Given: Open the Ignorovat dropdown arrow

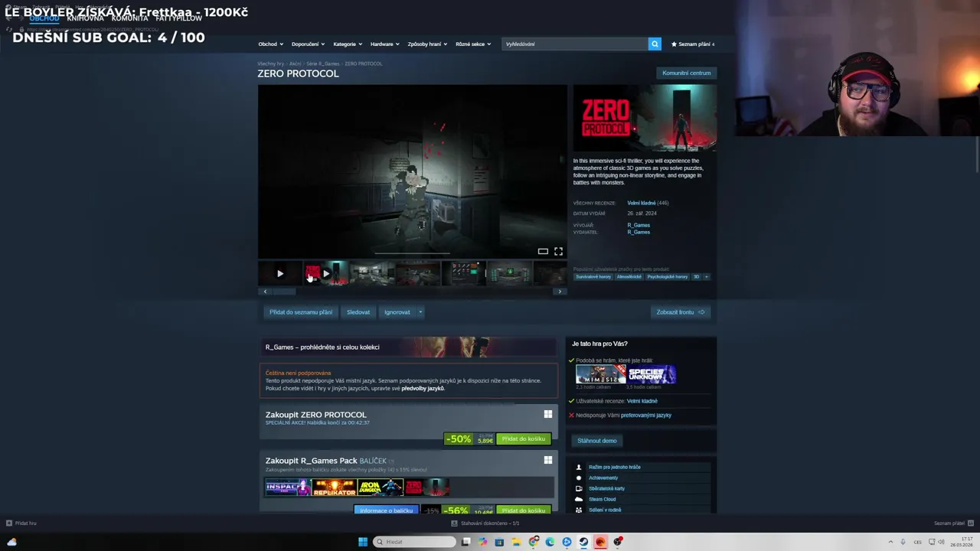Looking at the screenshot, I should click(x=420, y=312).
